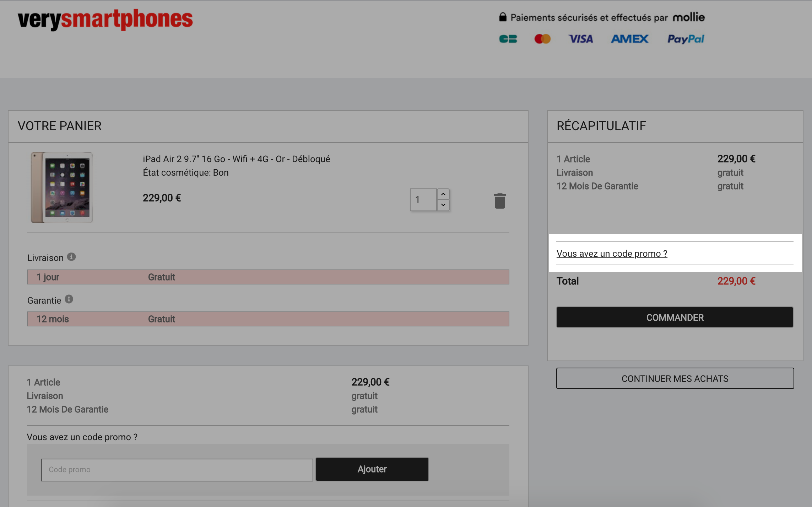Viewport: 812px width, 507px height.
Task: Click the PayPal payment logo
Action: click(686, 39)
